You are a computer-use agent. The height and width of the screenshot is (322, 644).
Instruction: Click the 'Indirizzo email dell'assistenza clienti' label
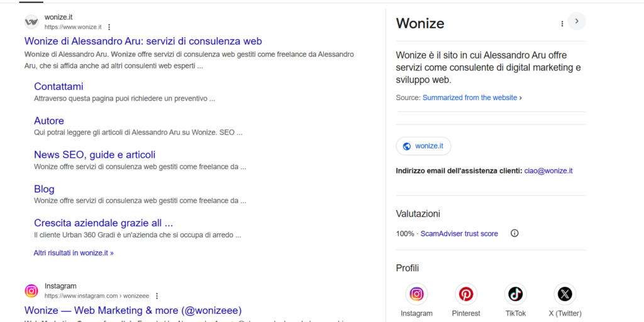click(x=459, y=171)
